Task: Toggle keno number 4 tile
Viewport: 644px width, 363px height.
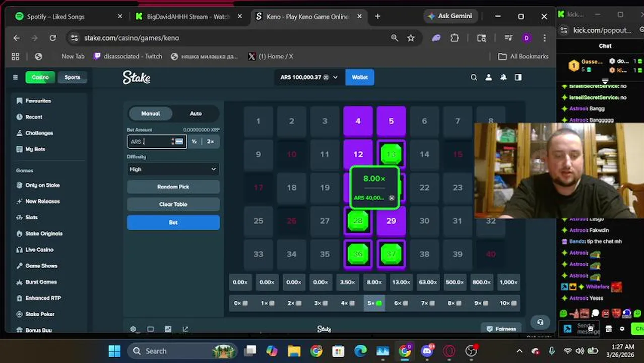Action: click(358, 121)
